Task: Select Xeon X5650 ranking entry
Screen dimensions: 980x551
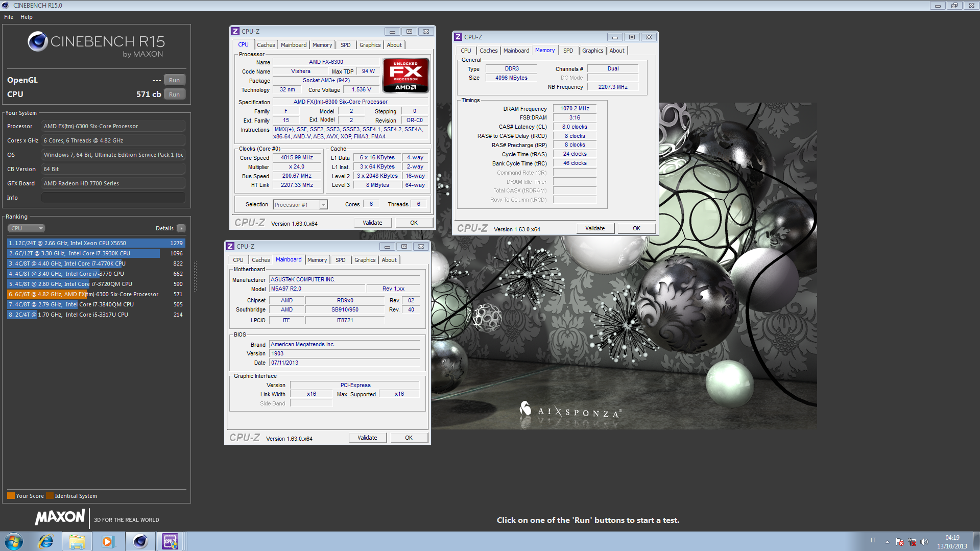Action: (96, 243)
